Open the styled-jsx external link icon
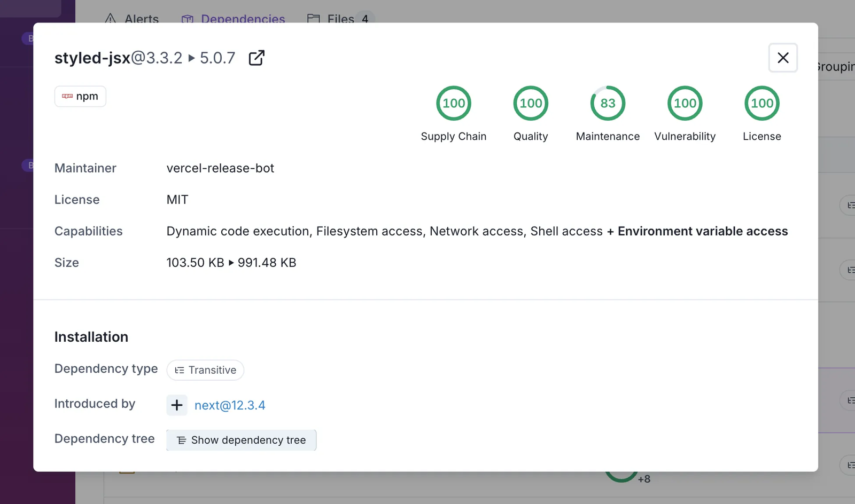Viewport: 855px width, 504px height. tap(256, 58)
